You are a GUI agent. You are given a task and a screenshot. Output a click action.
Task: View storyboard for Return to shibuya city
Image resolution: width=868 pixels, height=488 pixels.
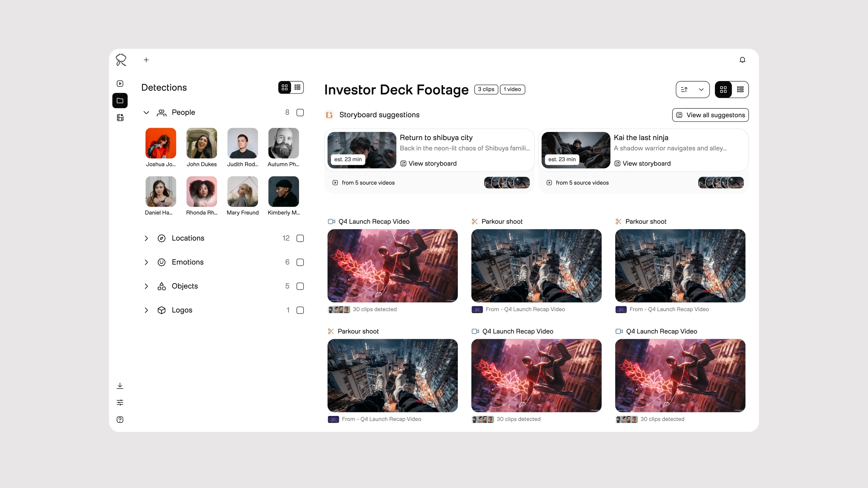pos(429,164)
